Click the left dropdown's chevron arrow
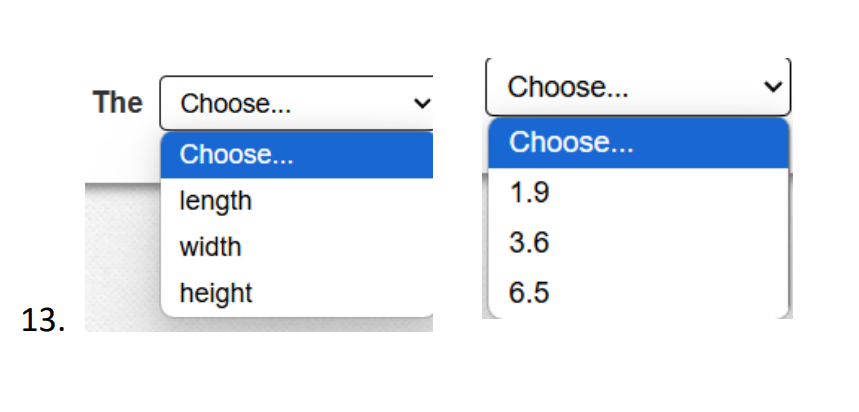The image size is (859, 412). pyautogui.click(x=421, y=103)
